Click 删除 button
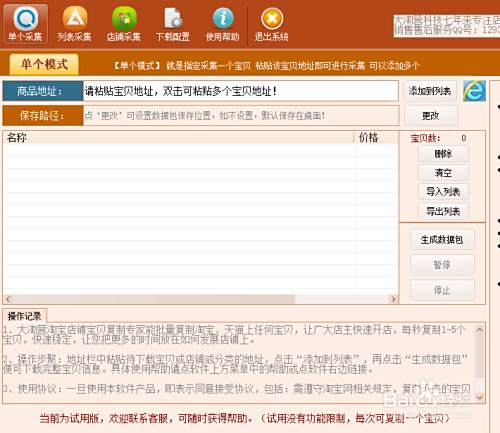This screenshot has width=500, height=433. (443, 154)
